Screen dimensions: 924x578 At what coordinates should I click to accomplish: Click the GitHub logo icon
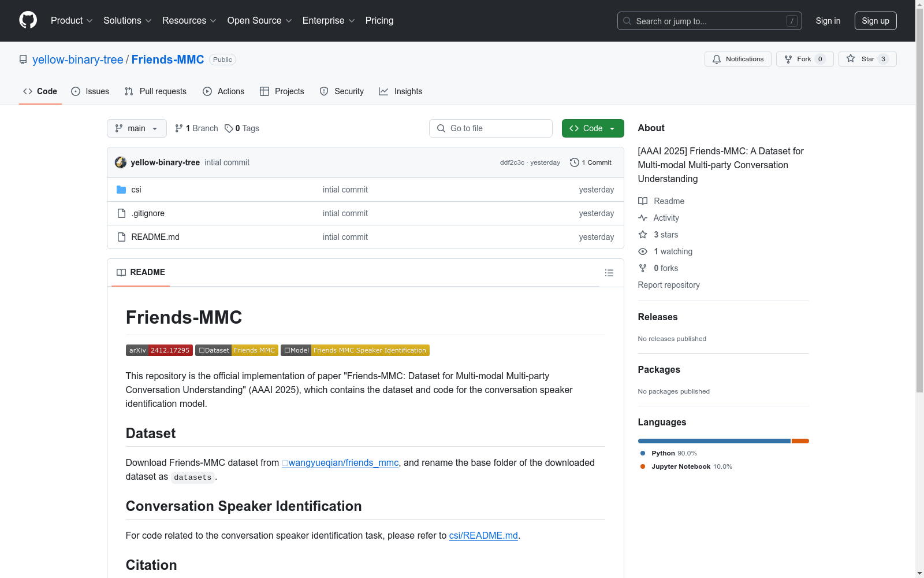(28, 20)
